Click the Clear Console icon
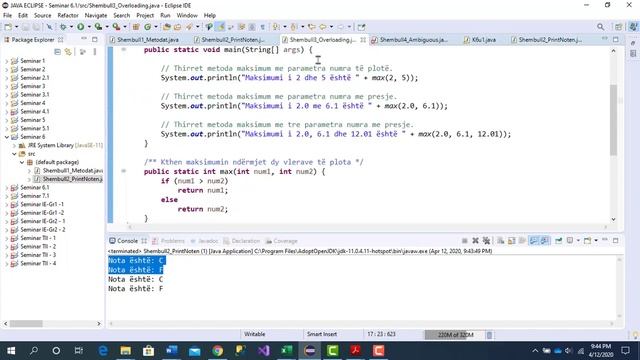The height and width of the screenshot is (360, 640). pyautogui.click(x=501, y=241)
